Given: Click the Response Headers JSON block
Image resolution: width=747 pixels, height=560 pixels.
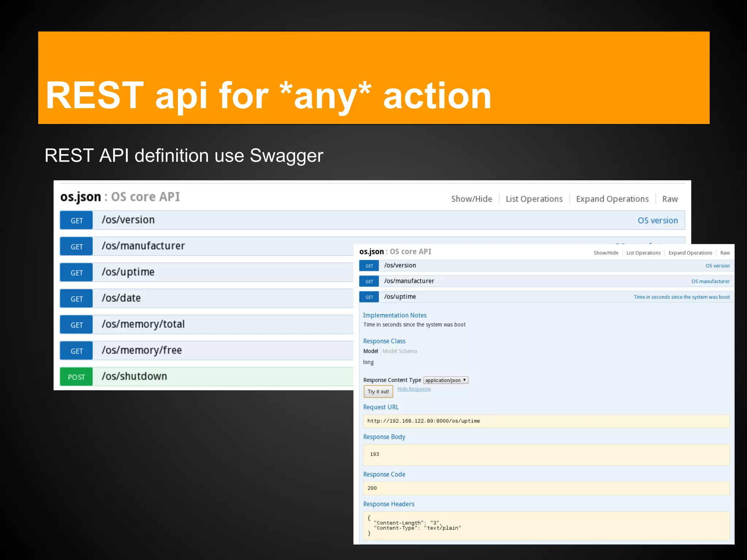Looking at the screenshot, I should click(546, 526).
